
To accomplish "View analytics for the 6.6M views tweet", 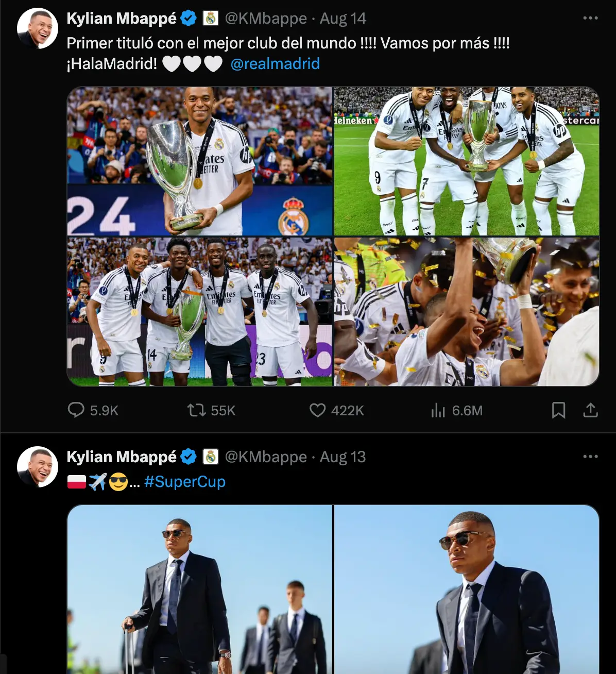I will tap(438, 410).
